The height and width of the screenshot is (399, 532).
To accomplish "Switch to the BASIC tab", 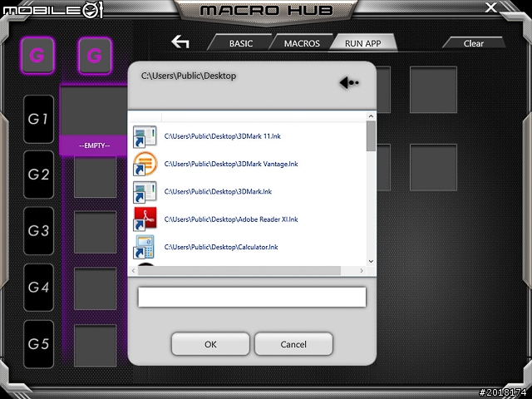I will pos(240,43).
